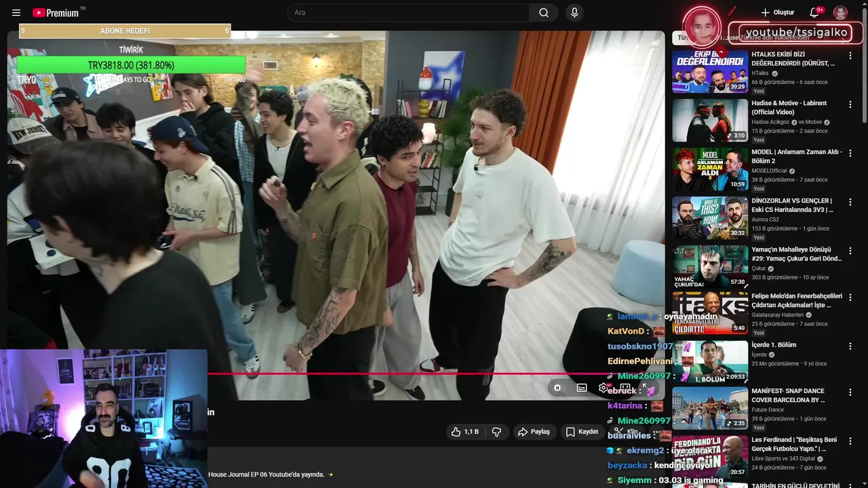Like the video with 1,1 B thumbs-up
The width and height of the screenshot is (868, 488).
(465, 432)
